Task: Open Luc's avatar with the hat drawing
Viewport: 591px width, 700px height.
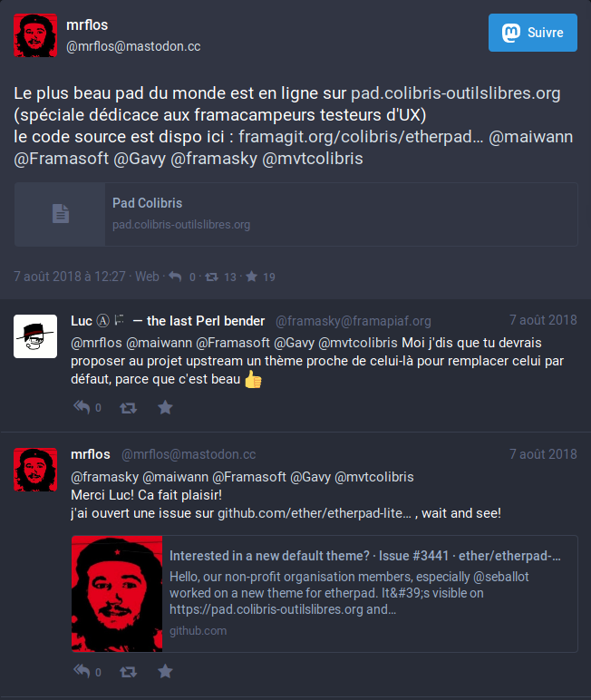Action: [35, 336]
